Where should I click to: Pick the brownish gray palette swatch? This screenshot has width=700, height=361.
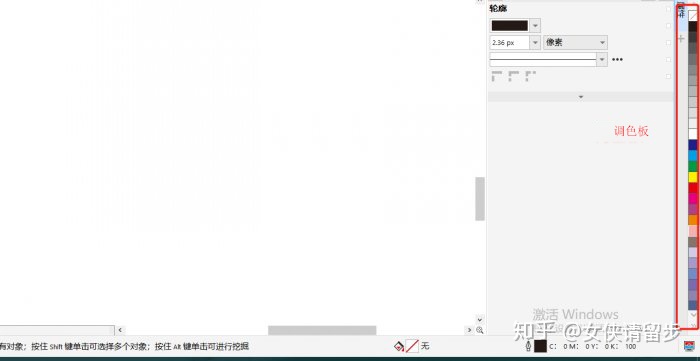click(693, 241)
